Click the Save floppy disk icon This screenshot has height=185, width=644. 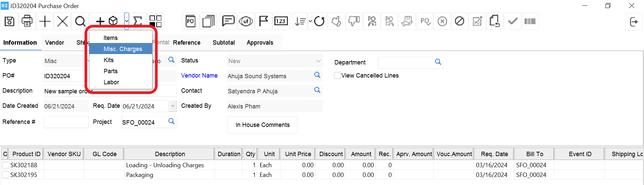coord(9,21)
